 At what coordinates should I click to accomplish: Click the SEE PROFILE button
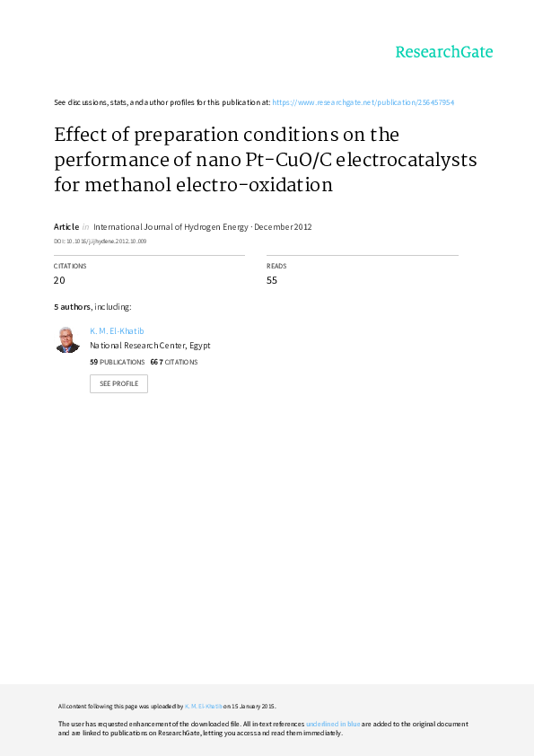pyautogui.click(x=118, y=383)
